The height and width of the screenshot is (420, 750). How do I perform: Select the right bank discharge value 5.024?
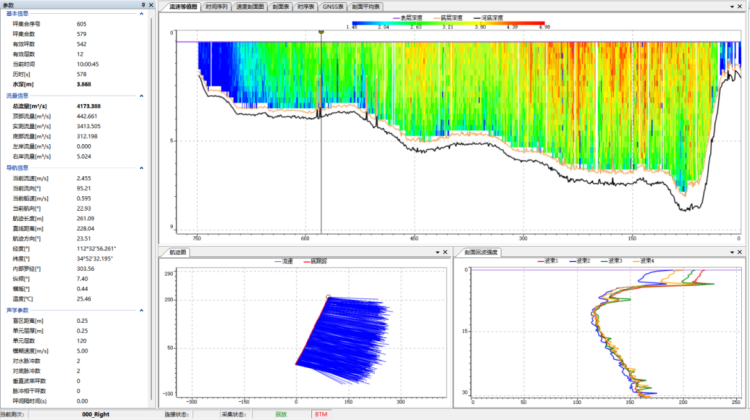coord(84,156)
